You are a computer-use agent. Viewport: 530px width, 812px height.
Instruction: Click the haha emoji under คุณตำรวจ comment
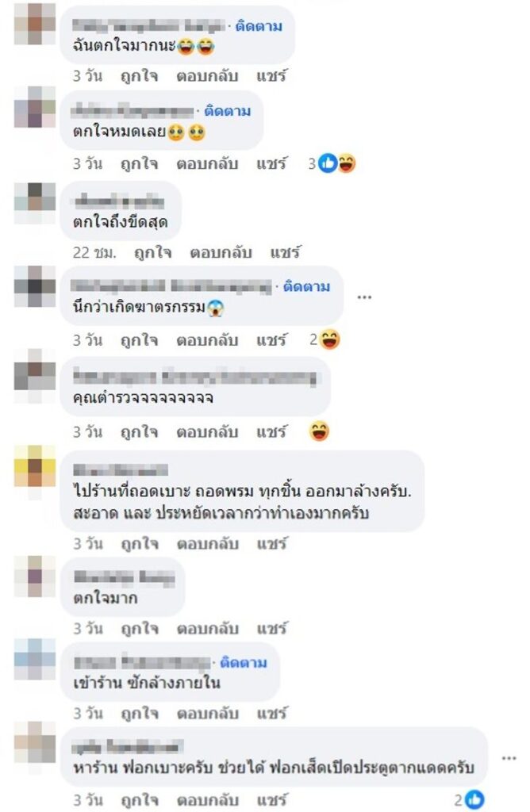coord(319,431)
